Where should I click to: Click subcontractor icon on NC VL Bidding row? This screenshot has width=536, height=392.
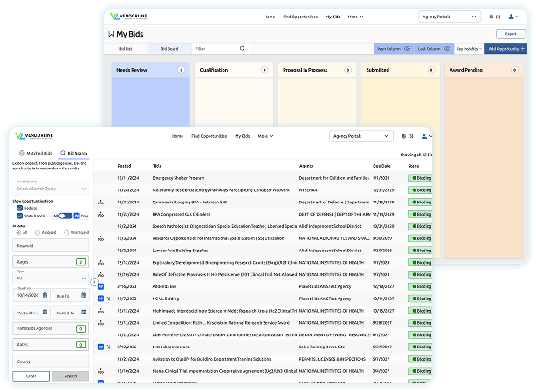pyautogui.click(x=109, y=299)
